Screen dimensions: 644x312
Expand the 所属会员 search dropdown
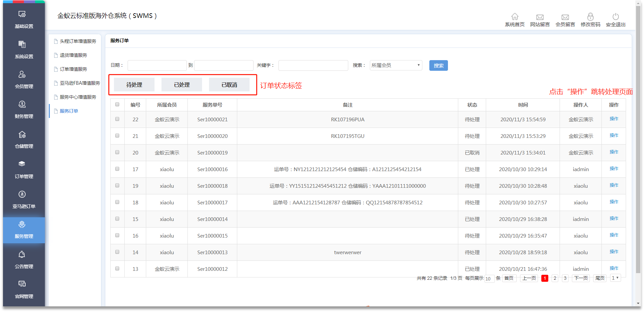[396, 65]
